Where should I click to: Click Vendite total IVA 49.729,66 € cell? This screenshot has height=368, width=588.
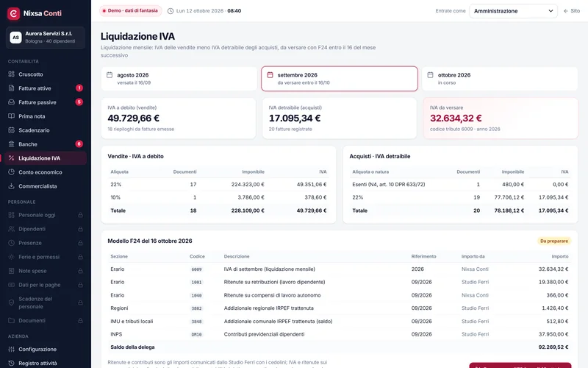pos(311,210)
